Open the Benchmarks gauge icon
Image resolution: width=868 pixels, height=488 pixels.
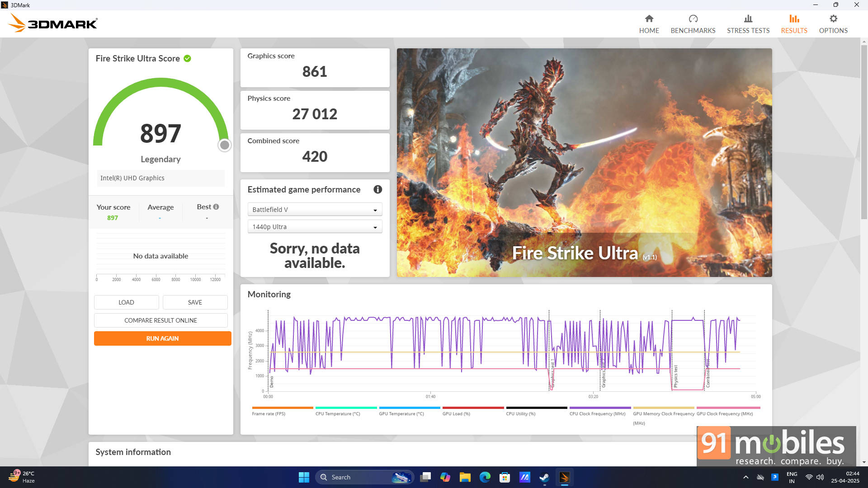(693, 19)
